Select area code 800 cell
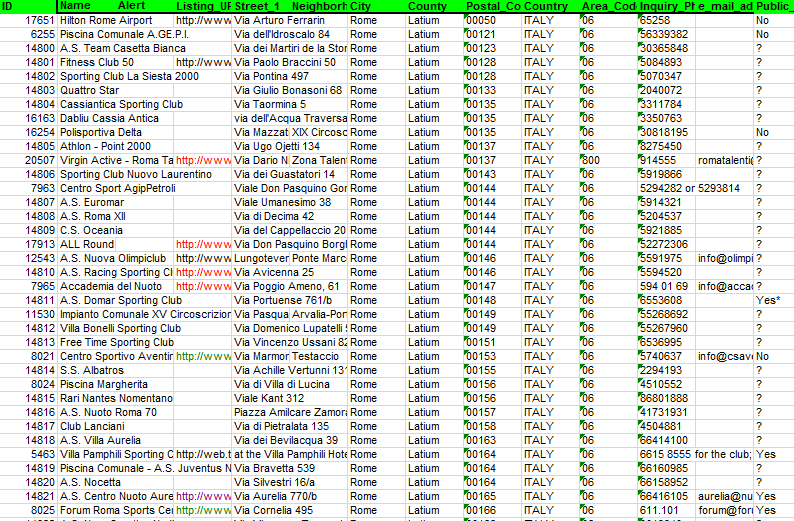Screen dimensions: 794x521 (609, 160)
